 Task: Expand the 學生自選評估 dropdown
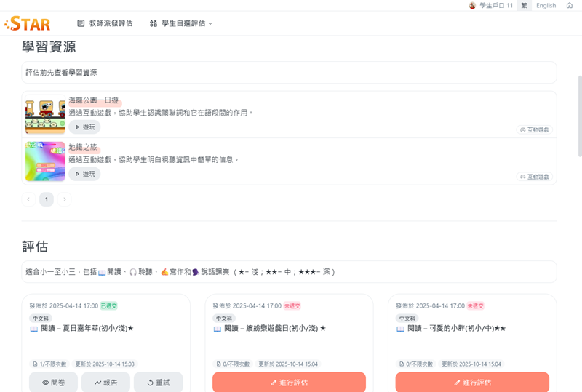point(181,24)
